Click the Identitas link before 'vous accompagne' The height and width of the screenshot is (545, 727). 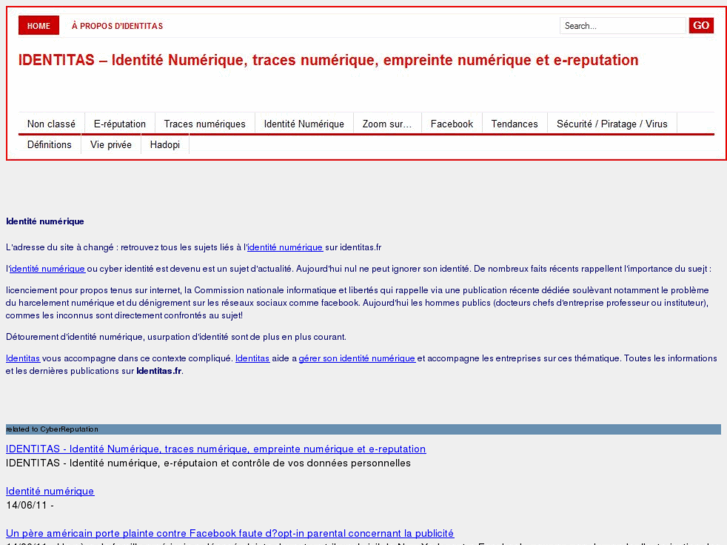[23, 358]
